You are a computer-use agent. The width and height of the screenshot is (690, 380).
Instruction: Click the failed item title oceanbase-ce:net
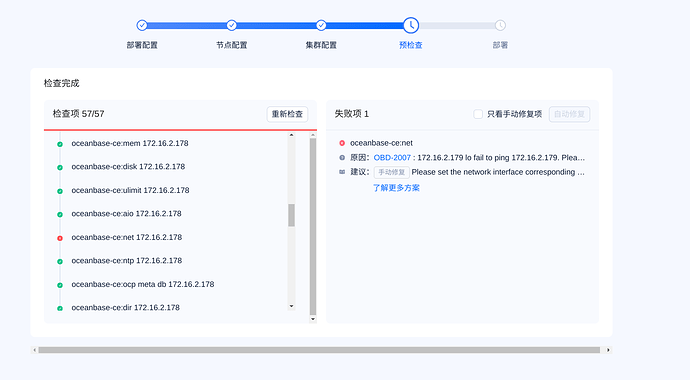point(382,143)
